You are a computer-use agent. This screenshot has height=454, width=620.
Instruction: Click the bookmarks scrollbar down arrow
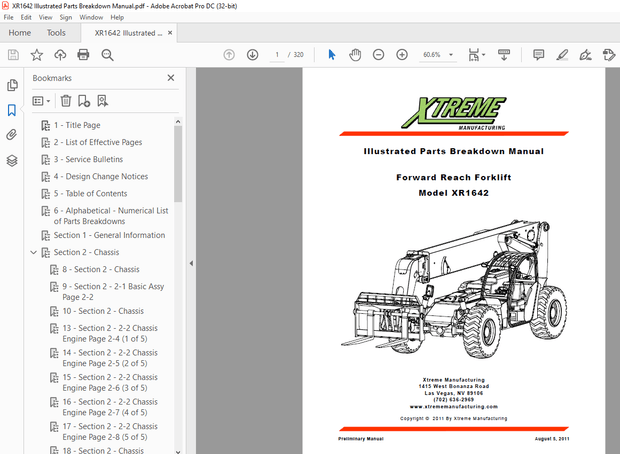coord(178,450)
